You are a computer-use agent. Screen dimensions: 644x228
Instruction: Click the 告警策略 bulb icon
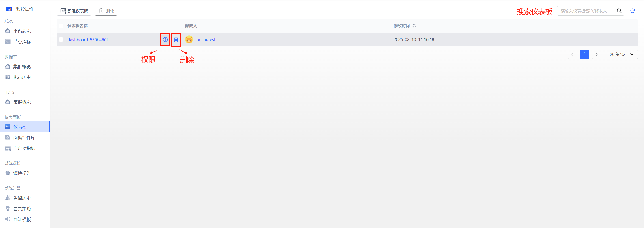[8, 209]
